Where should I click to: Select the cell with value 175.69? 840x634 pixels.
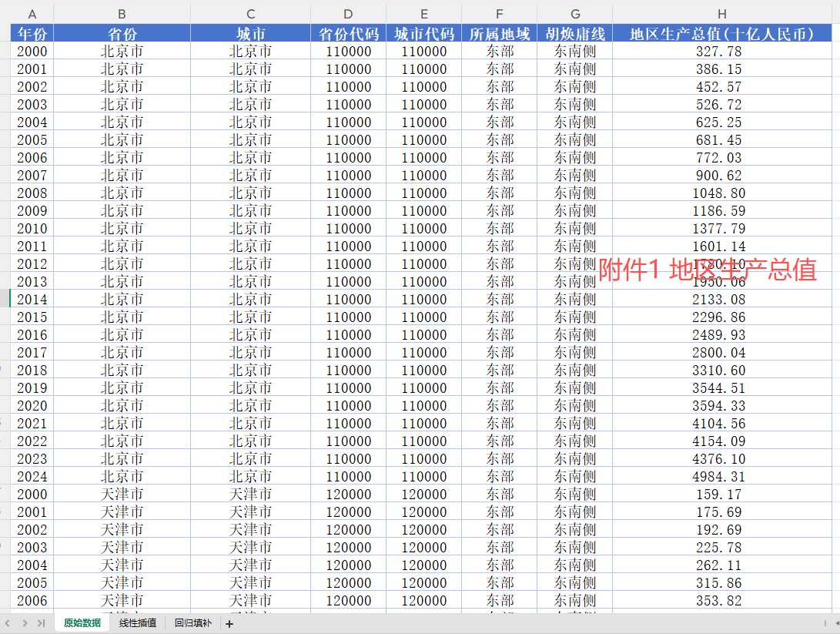pyautogui.click(x=722, y=512)
